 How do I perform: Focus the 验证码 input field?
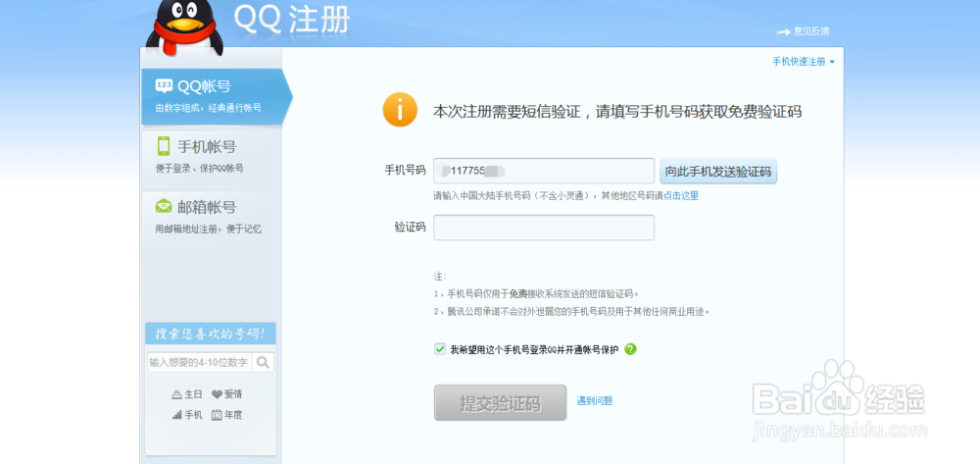(544, 228)
